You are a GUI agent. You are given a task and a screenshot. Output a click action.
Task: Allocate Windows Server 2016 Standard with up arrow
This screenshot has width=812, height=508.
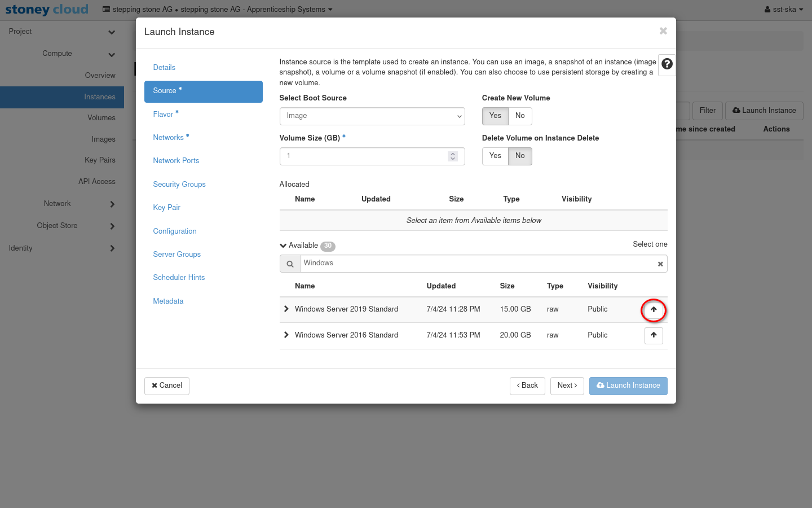[x=654, y=335]
